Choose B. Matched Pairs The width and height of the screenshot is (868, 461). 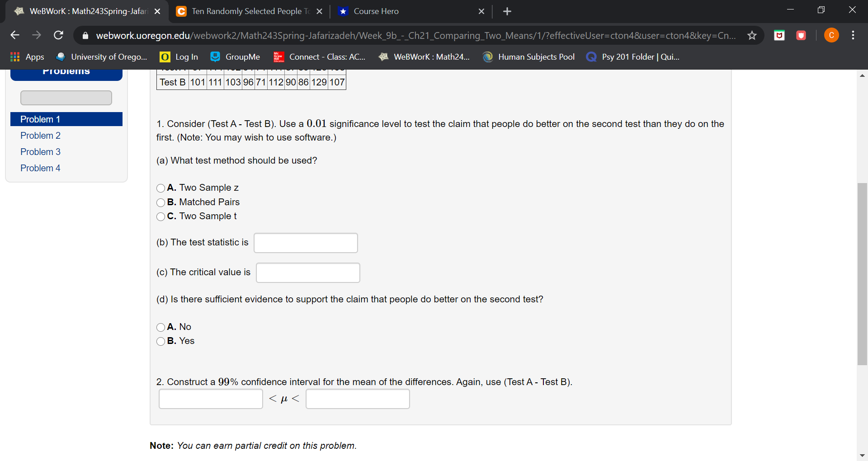pyautogui.click(x=160, y=202)
